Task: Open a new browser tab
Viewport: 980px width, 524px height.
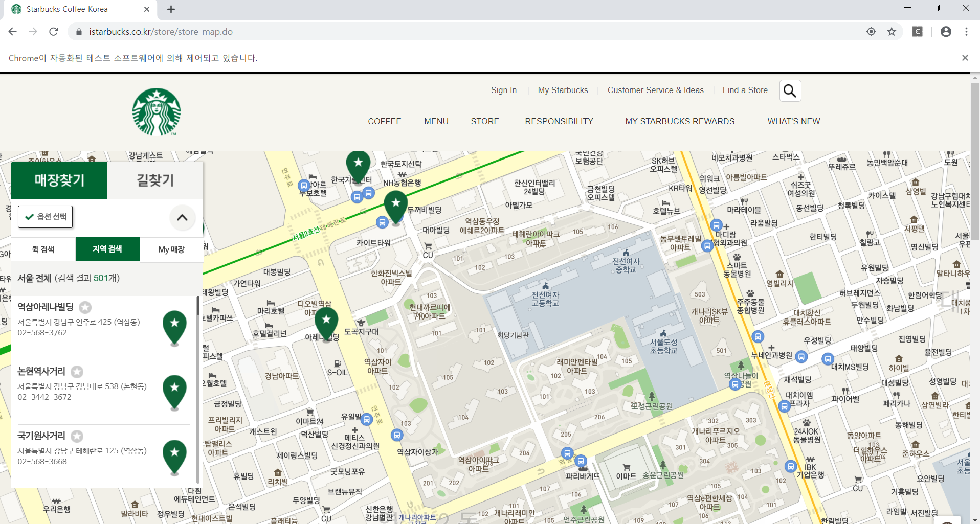Action: (x=171, y=9)
